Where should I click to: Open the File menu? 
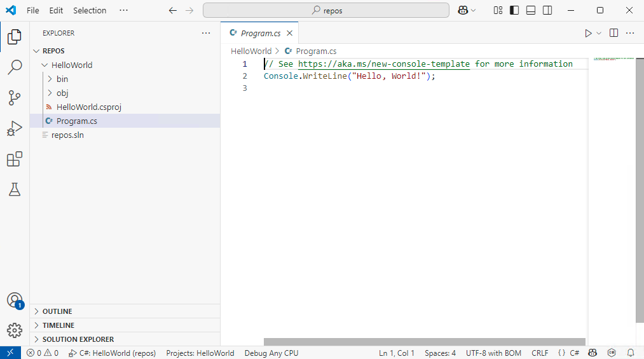[33, 10]
